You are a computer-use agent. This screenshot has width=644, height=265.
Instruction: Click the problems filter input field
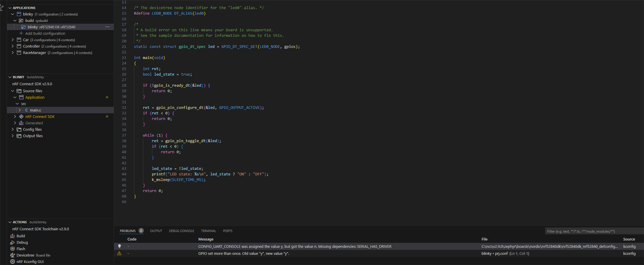coord(594,231)
